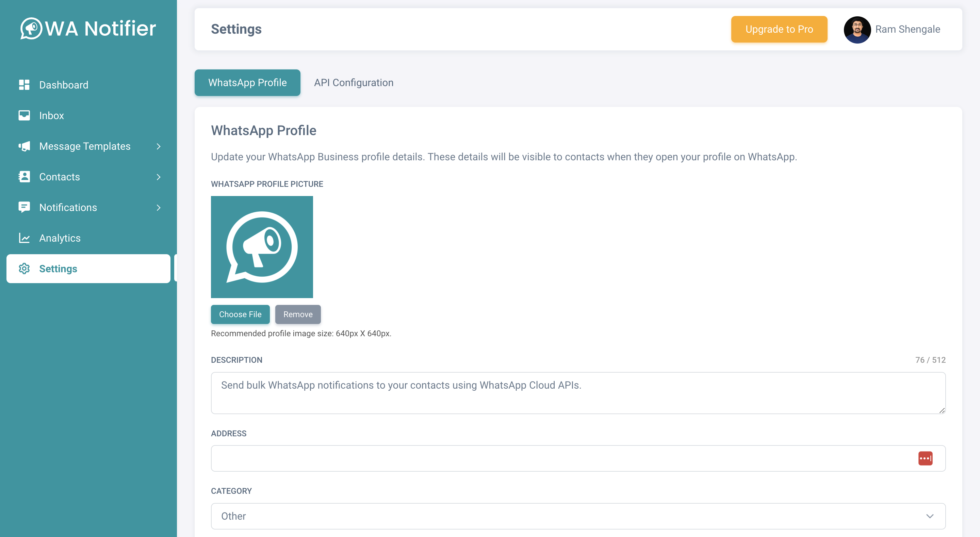Screen dimensions: 980x537
Task: Select the Settings menu item
Action: point(88,269)
